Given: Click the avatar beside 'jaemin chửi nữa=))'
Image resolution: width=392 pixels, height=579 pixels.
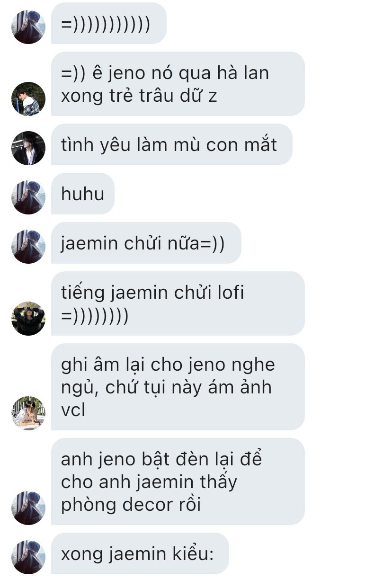Looking at the screenshot, I should click(x=28, y=247).
